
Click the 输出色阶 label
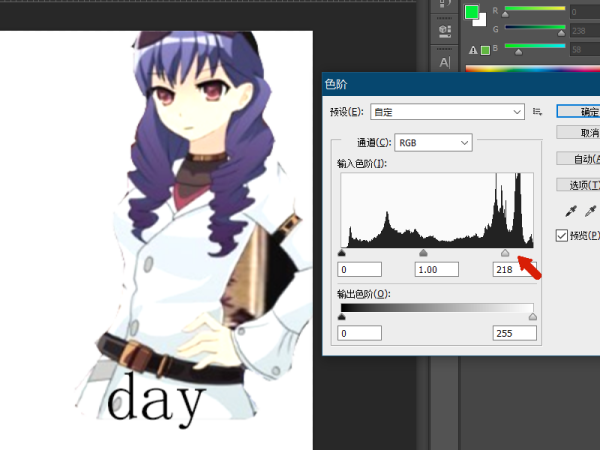click(364, 294)
